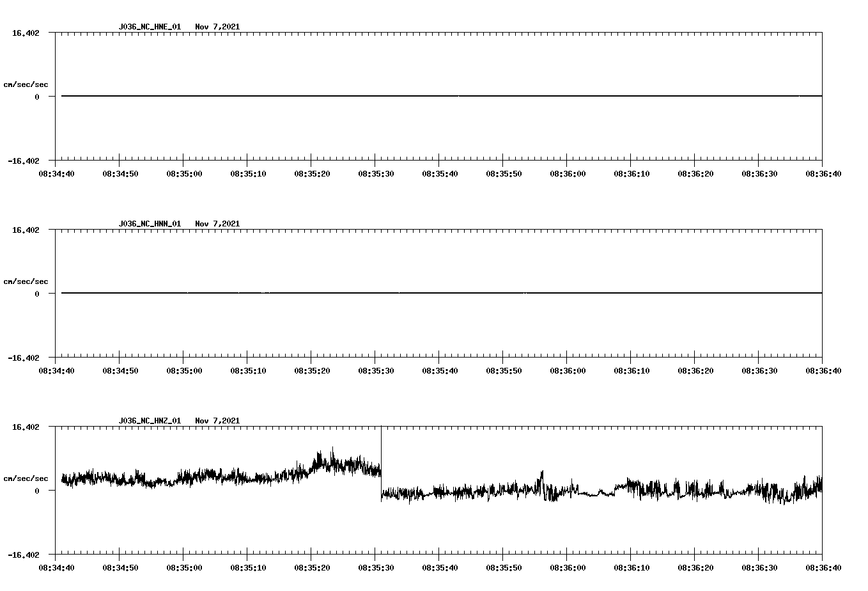Click the 08:35:20 time label under HNE plot
Image resolution: width=868 pixels, height=591 pixels.
coord(312,174)
